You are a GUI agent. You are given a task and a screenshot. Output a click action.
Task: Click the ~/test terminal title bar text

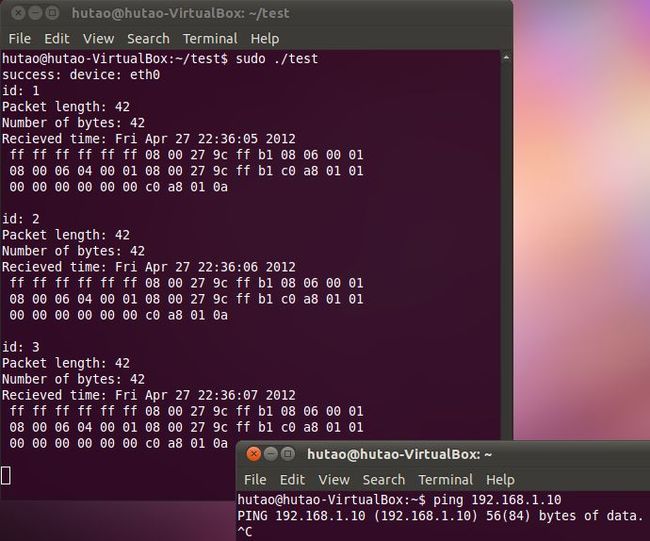180,13
